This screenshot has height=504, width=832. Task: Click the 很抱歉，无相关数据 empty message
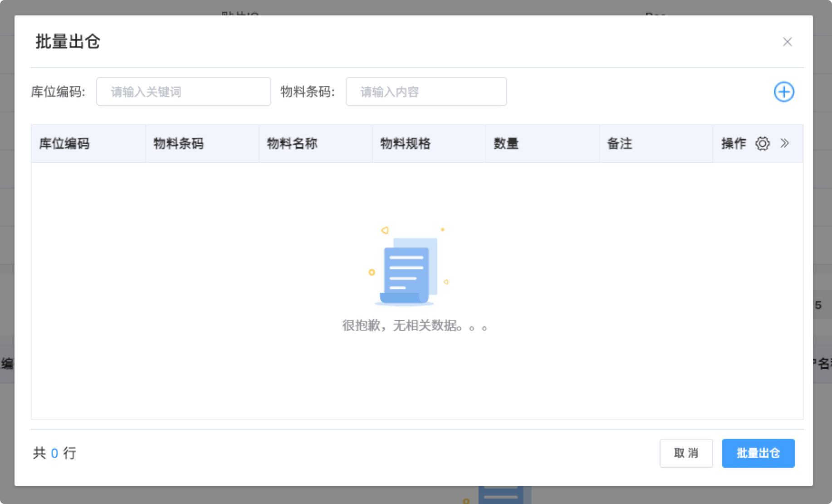point(415,325)
